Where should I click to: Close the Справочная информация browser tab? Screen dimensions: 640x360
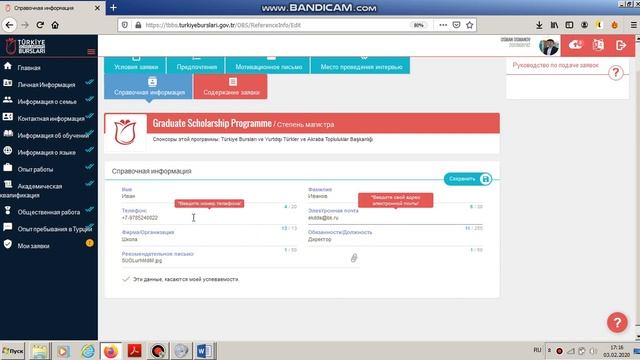(97, 8)
